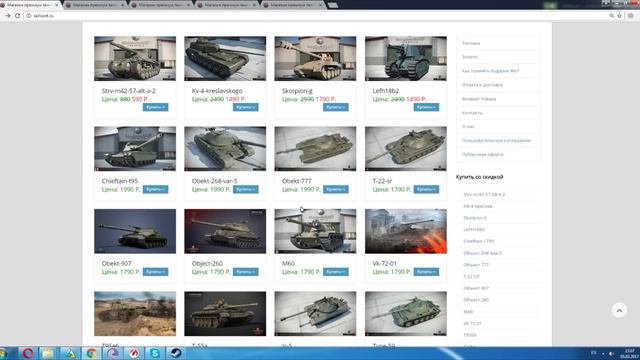Open the M60 tank image
This screenshot has width=640, height=360.
click(x=315, y=231)
